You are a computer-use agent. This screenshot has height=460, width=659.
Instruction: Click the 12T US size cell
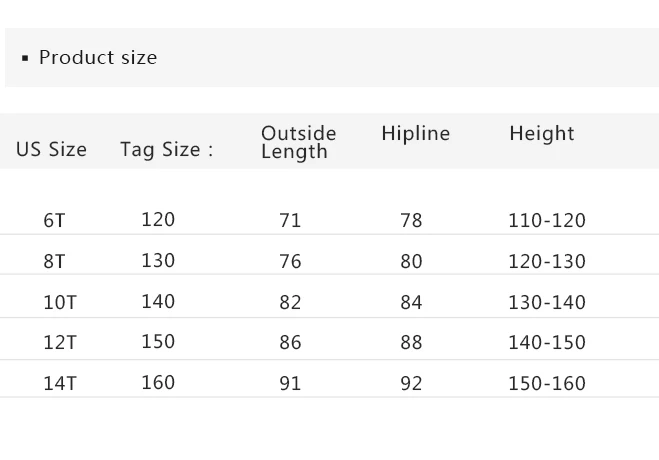[x=59, y=343]
